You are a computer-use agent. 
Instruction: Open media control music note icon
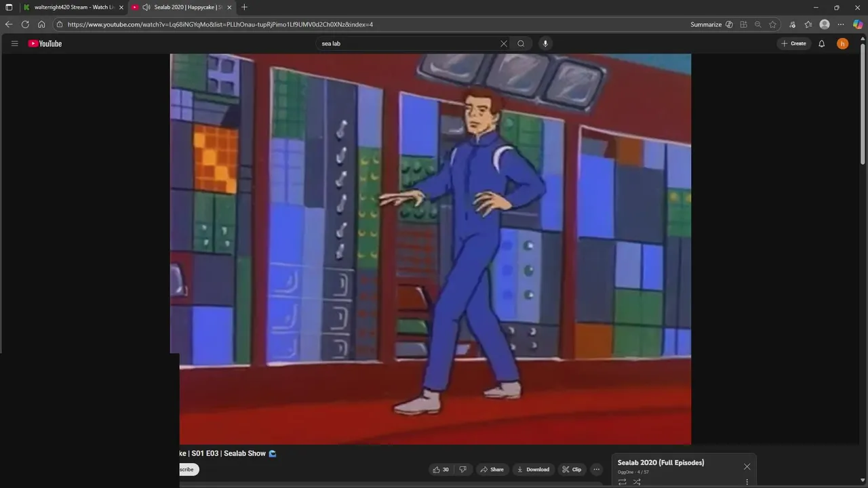tap(792, 24)
